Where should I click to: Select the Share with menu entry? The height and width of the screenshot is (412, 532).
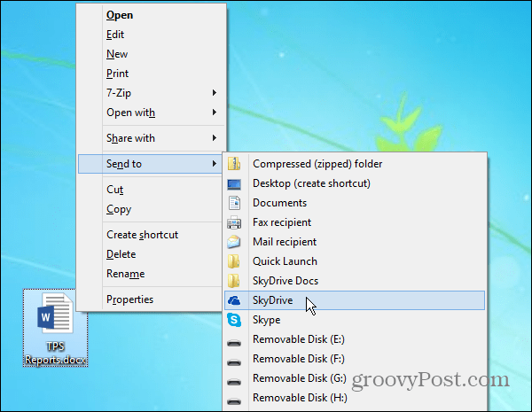(x=152, y=138)
